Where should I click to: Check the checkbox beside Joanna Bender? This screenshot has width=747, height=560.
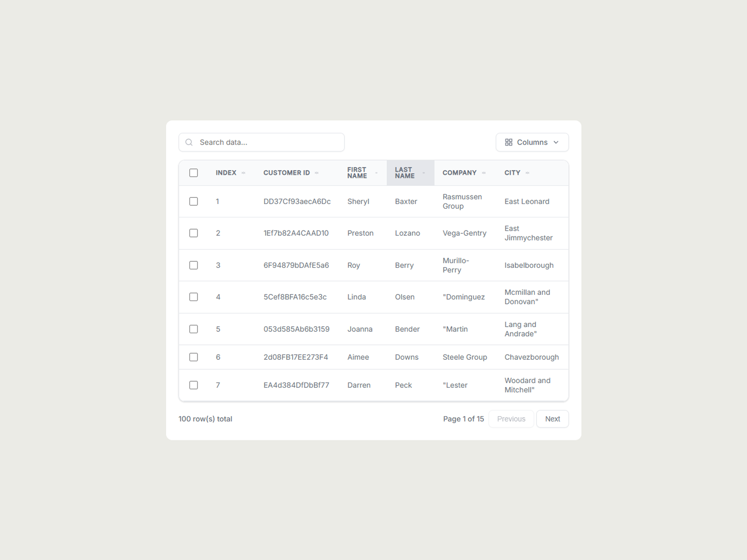pyautogui.click(x=194, y=329)
